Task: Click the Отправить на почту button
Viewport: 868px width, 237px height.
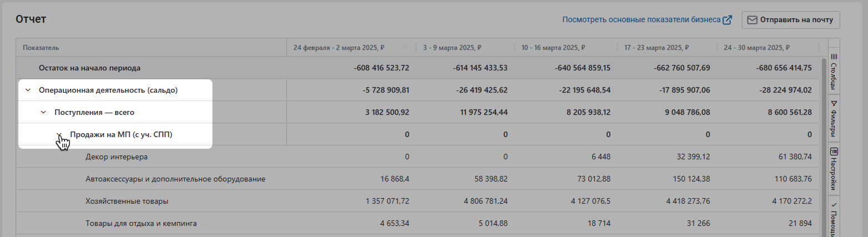Action: click(791, 20)
